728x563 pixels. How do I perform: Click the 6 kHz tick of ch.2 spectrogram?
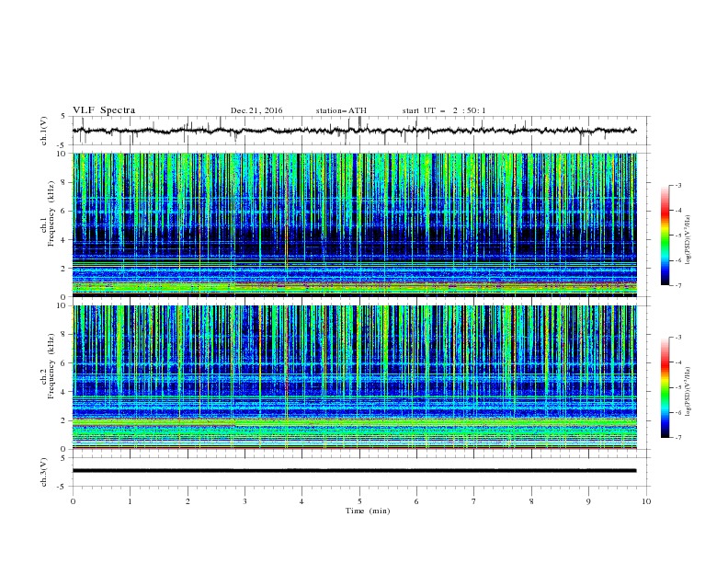coord(66,363)
